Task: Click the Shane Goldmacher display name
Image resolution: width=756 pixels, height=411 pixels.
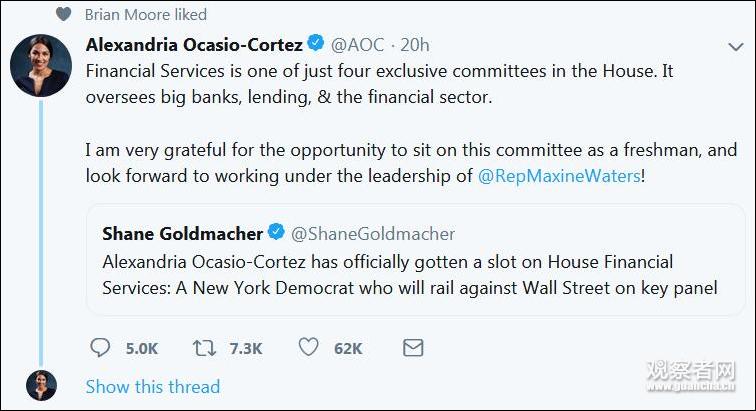Action: (182, 233)
